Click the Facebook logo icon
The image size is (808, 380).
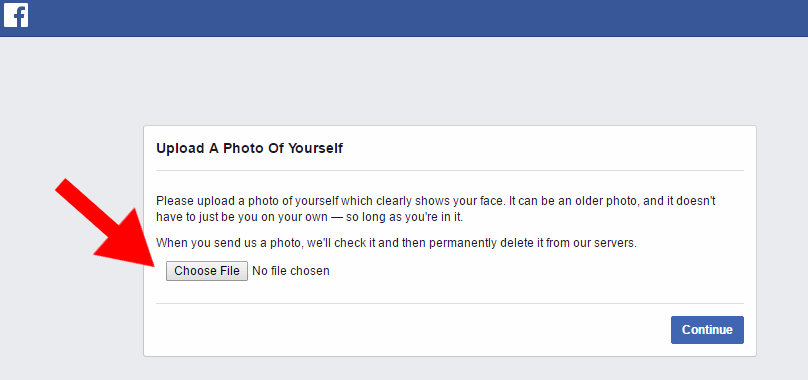click(x=15, y=15)
